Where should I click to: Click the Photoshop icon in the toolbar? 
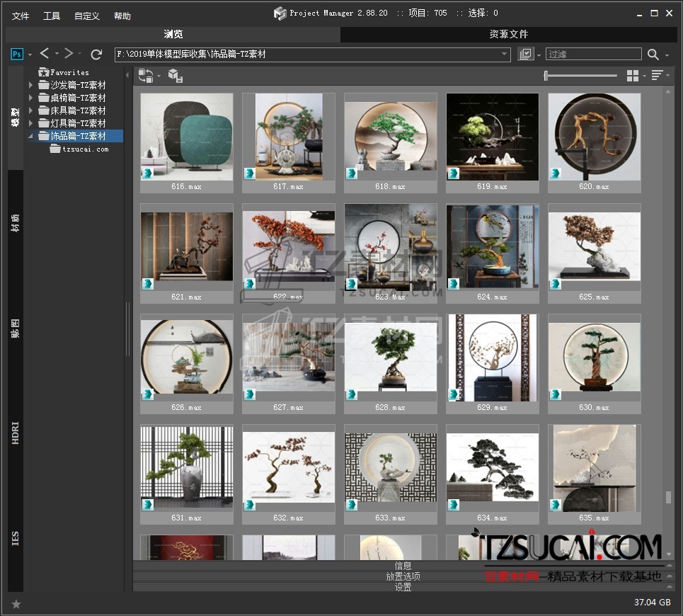(x=17, y=54)
